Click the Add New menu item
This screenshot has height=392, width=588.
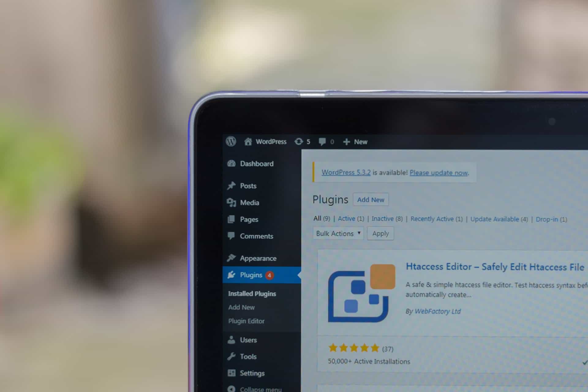point(242,306)
